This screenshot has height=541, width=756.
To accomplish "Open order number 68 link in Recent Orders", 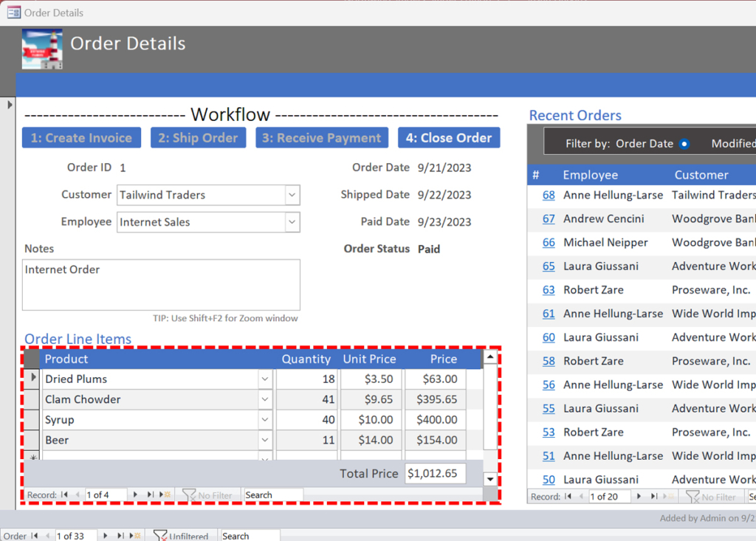I will pos(549,196).
